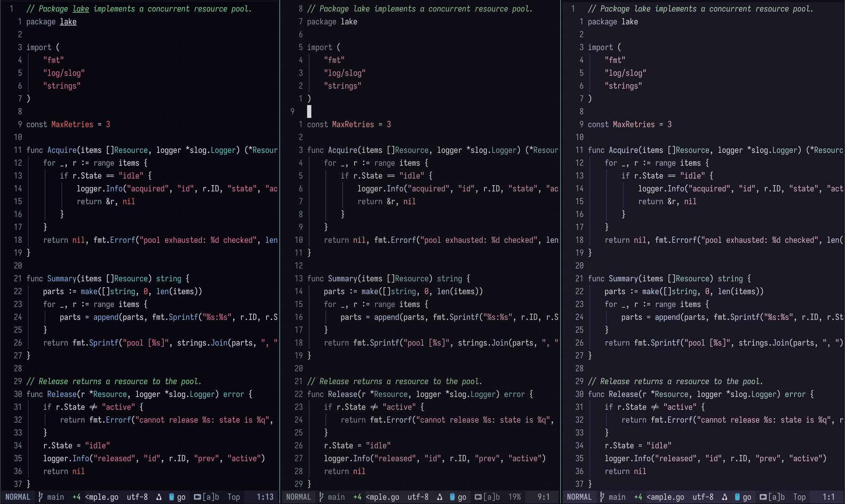This screenshot has width=845, height=504.
Task: Click 'MaxRetries' constant in the left pane
Action: 72,124
